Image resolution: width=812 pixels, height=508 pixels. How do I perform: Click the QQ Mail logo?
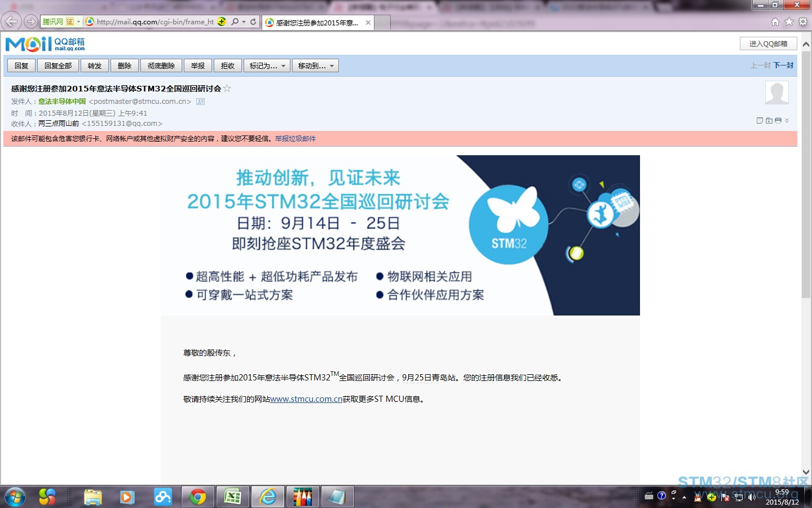pos(45,43)
